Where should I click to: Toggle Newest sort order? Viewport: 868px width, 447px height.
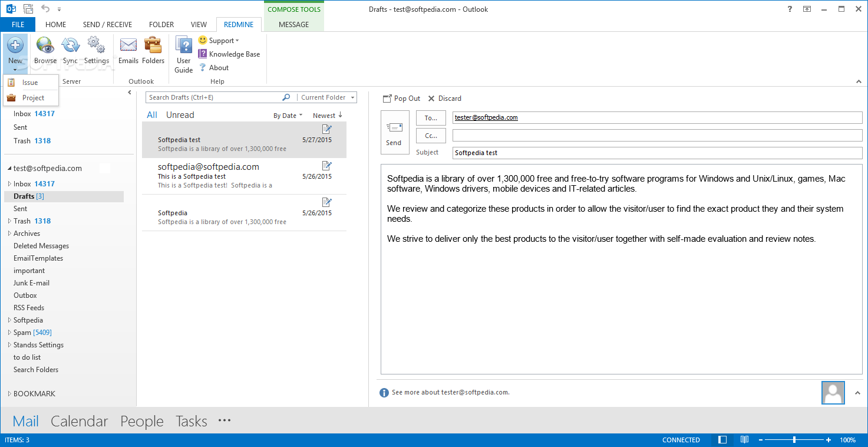point(328,116)
